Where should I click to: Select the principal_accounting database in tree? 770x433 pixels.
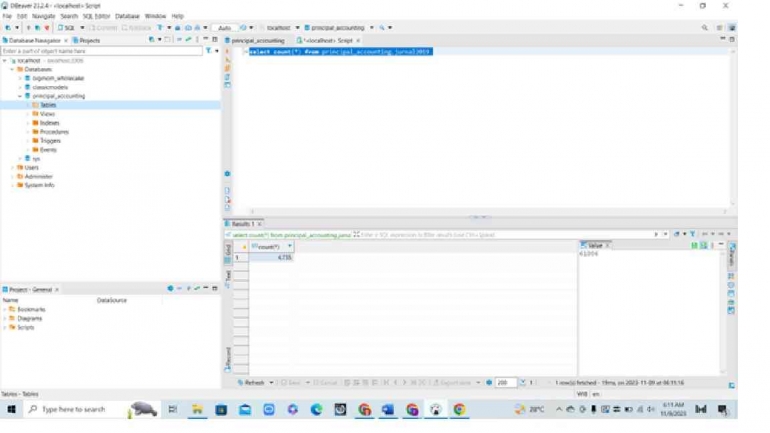(x=58, y=96)
